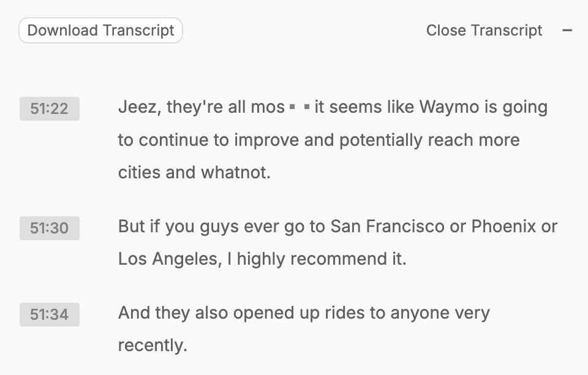Viewport: 588px width, 375px height.
Task: Click the word "whatnot." in the transcript
Action: 235,173
